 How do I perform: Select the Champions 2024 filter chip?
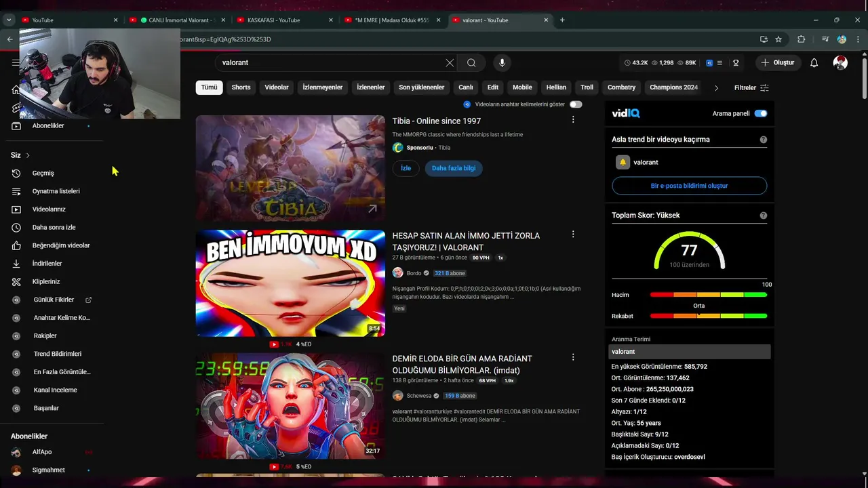673,87
